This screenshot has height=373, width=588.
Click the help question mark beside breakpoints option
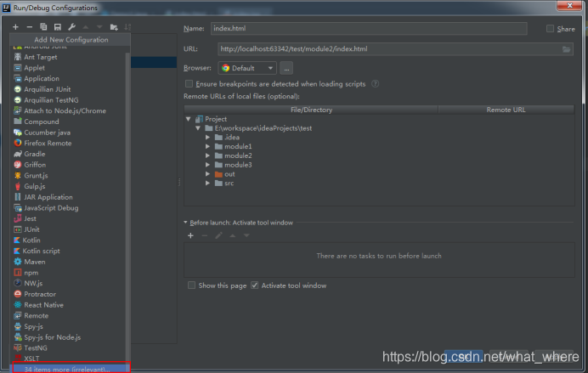pos(375,84)
